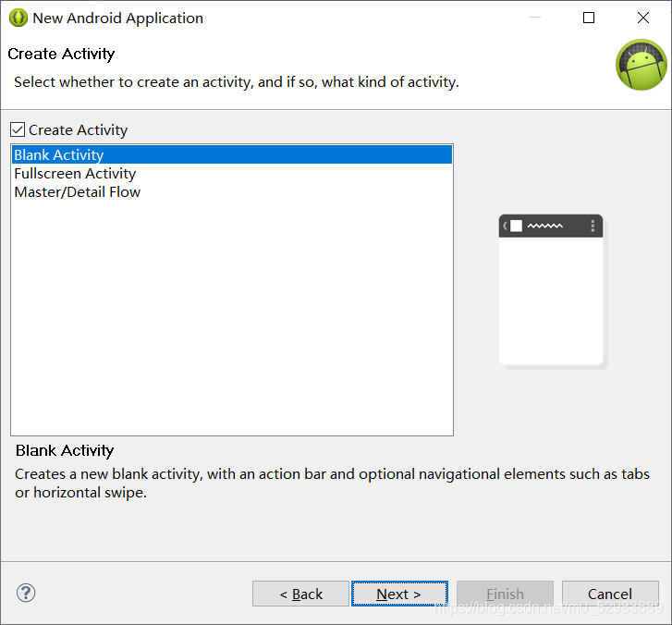Click the Android robot wizard icon
The width and height of the screenshot is (672, 625).
(x=641, y=65)
